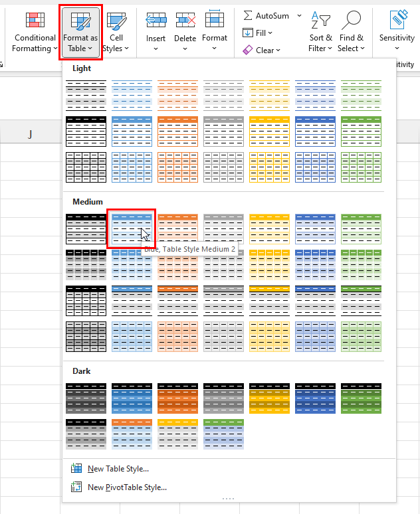420x514 pixels.
Task: Choose blue header gray-banded Medium style
Action: tap(132, 301)
